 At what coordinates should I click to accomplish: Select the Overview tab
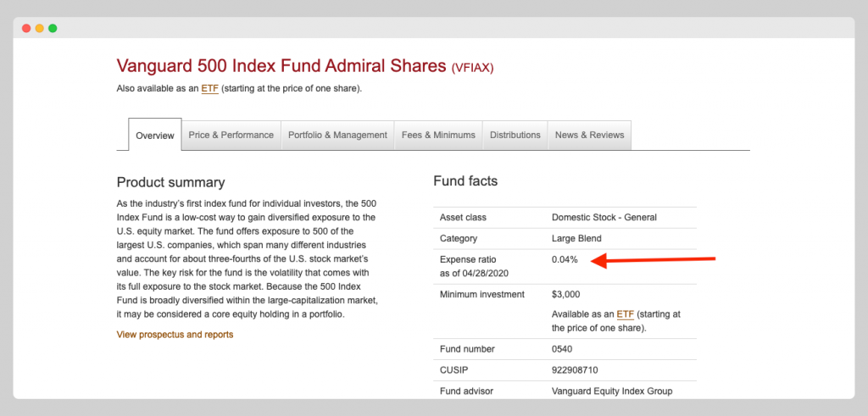coord(155,136)
